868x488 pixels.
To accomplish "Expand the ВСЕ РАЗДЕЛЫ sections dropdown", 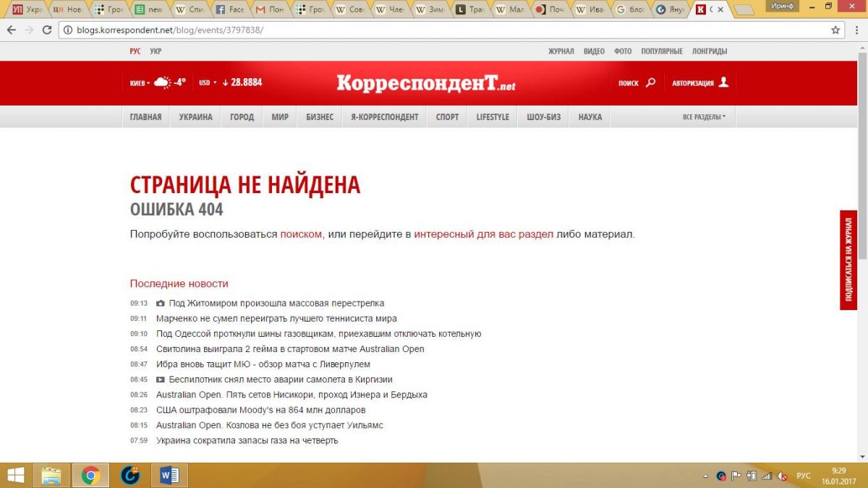I will (704, 117).
